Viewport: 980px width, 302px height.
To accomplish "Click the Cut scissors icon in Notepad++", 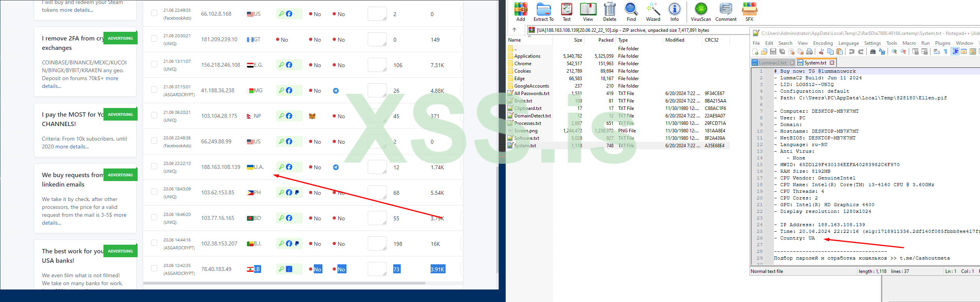I will coord(821,52).
